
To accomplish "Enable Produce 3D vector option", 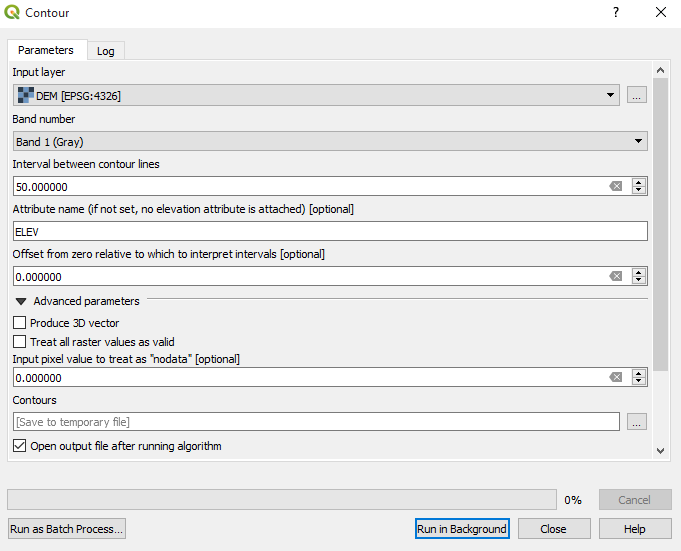I will coord(20,323).
